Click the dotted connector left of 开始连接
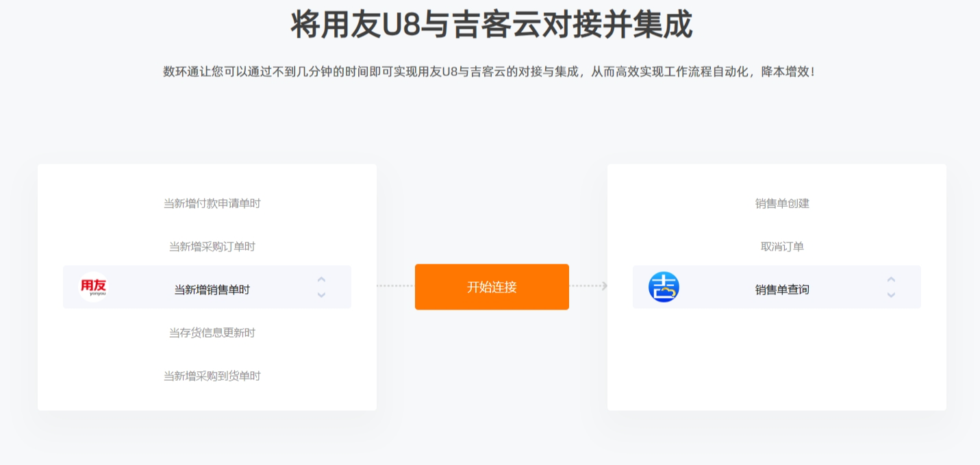This screenshot has width=980, height=465. click(395, 286)
